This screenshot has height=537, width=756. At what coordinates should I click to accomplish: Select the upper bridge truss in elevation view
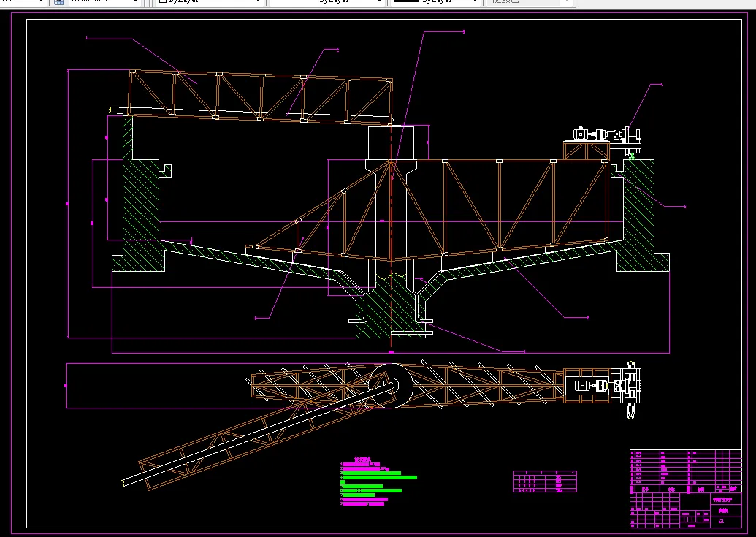click(260, 97)
